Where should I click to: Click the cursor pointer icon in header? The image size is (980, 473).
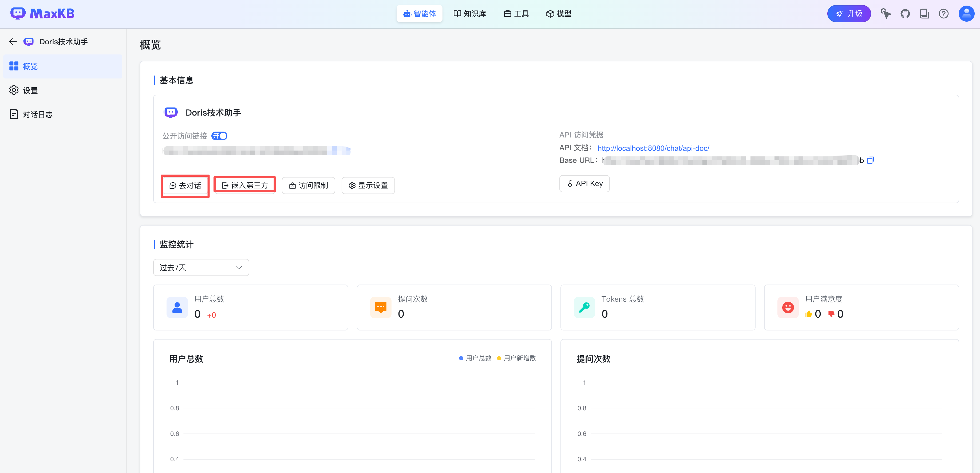point(886,14)
